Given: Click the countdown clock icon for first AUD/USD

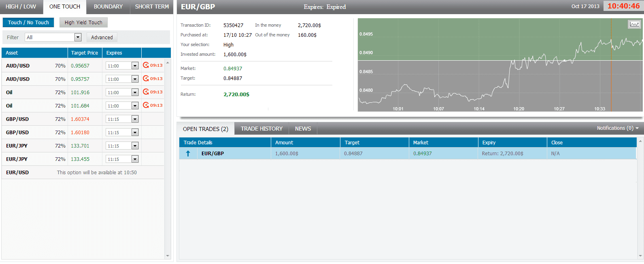Looking at the screenshot, I should pos(146,65).
